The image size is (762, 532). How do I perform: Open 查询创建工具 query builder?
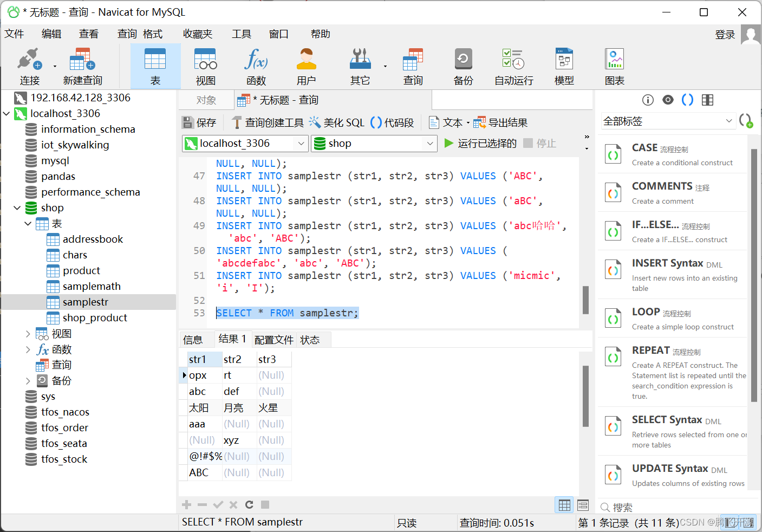268,123
